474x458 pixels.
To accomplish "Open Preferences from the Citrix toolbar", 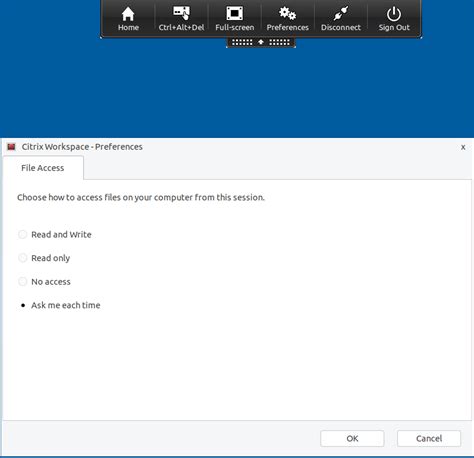I will [287, 19].
